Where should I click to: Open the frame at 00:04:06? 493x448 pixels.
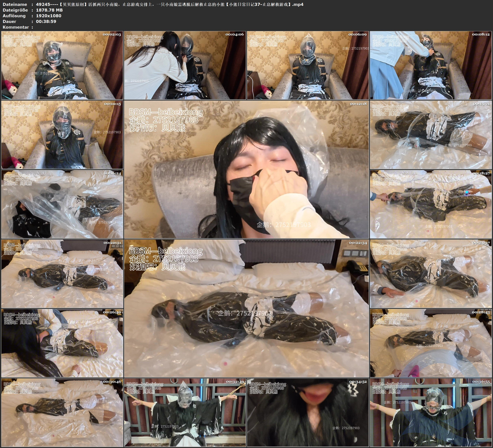(185, 65)
